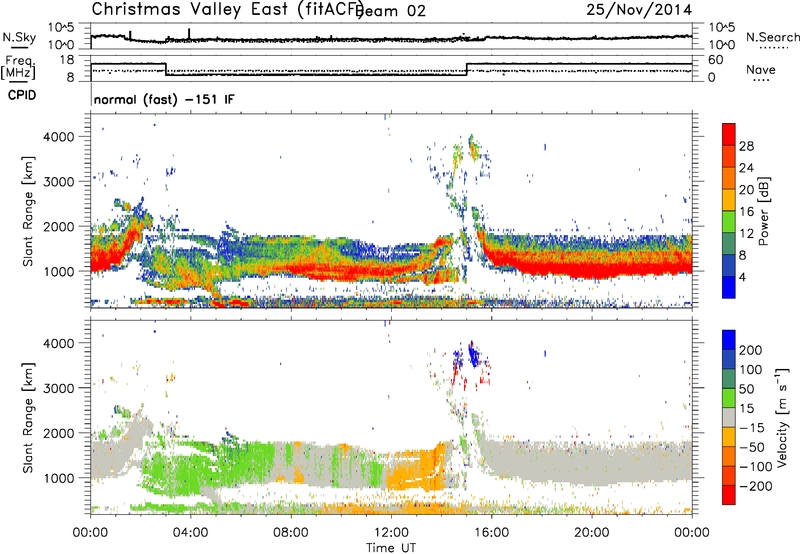Image resolution: width=800 pixels, height=554 pixels.
Task: Click the blue bottom of power colorbar
Action: tap(729, 287)
